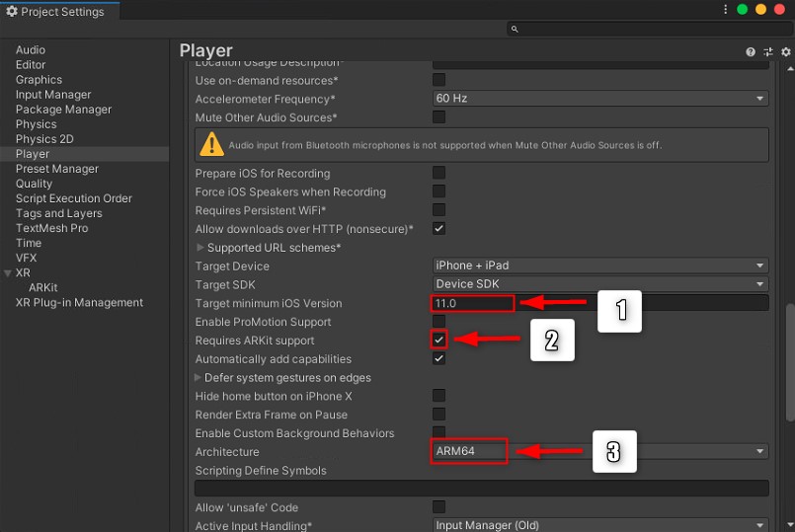
Task: Click the Project Settings tab
Action: (60, 11)
